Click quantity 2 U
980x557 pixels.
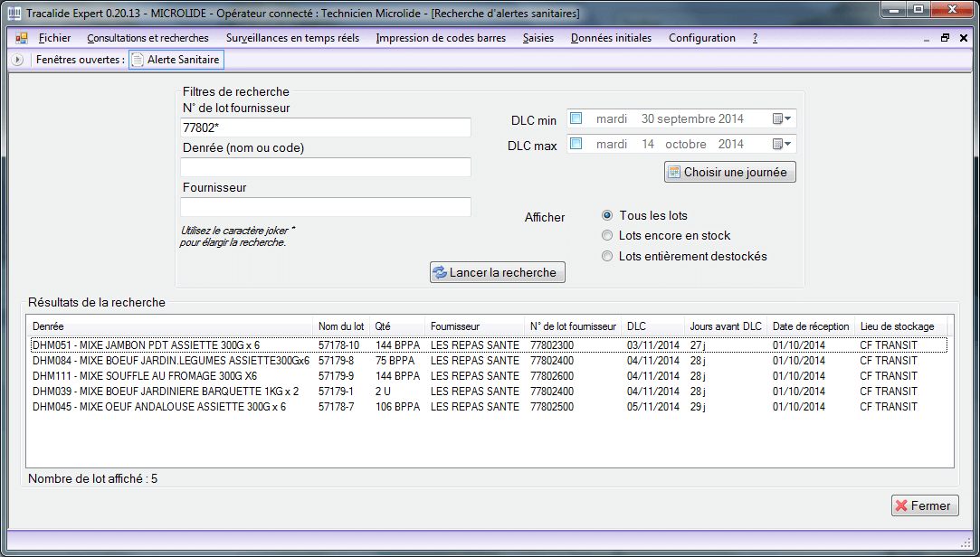pos(383,392)
